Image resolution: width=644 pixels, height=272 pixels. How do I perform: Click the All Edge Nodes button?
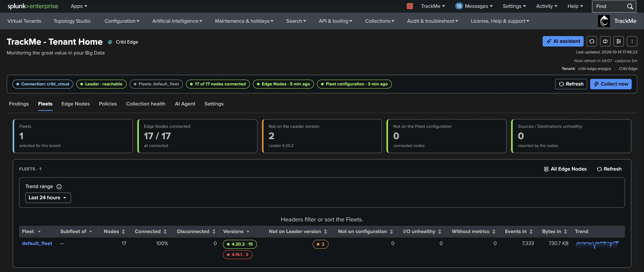pyautogui.click(x=565, y=169)
